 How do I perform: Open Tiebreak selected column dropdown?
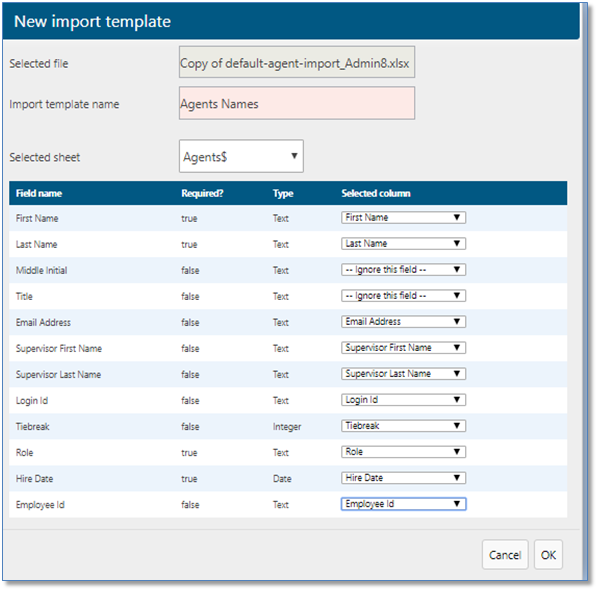pos(403,426)
